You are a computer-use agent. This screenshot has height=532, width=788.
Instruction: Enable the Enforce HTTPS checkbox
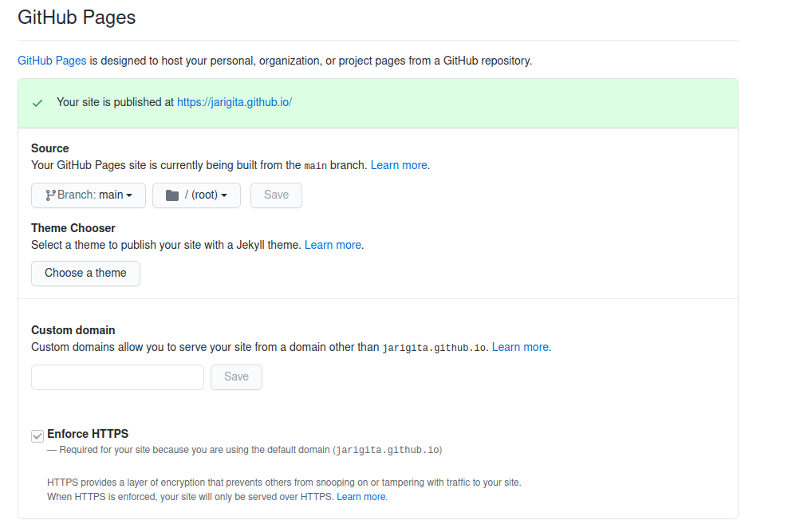[x=37, y=435]
